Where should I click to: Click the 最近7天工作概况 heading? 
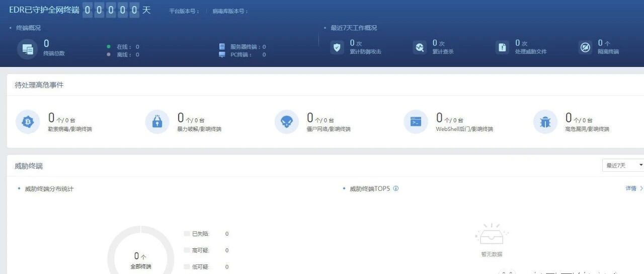point(354,28)
